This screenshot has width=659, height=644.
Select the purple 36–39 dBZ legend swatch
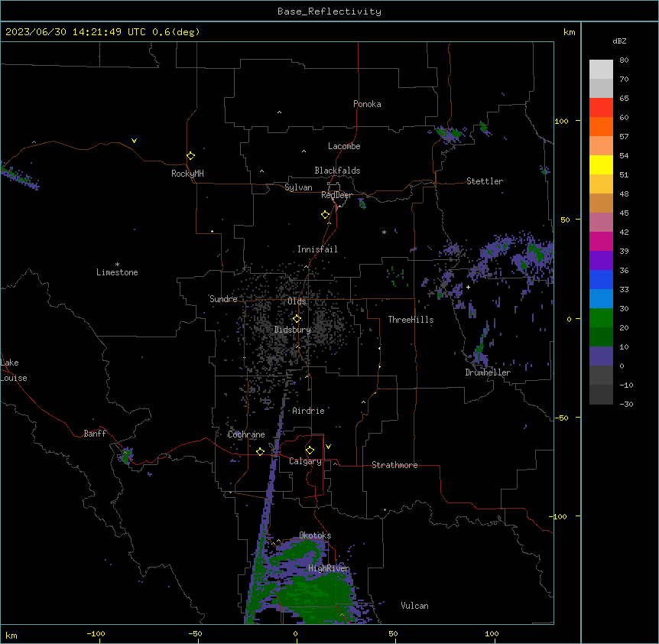(x=601, y=260)
